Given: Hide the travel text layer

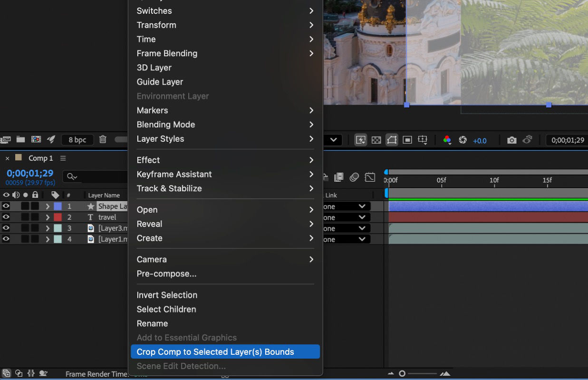Looking at the screenshot, I should click(x=6, y=217).
